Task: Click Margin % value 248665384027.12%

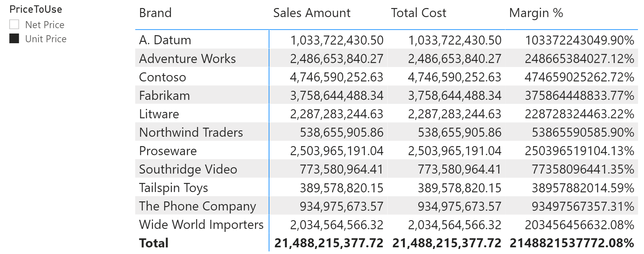Action: point(579,59)
